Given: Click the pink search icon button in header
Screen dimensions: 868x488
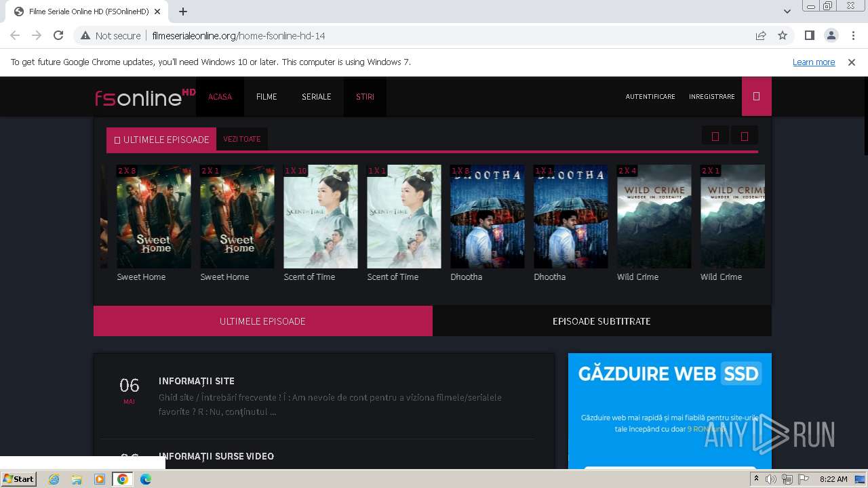Looking at the screenshot, I should (x=757, y=97).
